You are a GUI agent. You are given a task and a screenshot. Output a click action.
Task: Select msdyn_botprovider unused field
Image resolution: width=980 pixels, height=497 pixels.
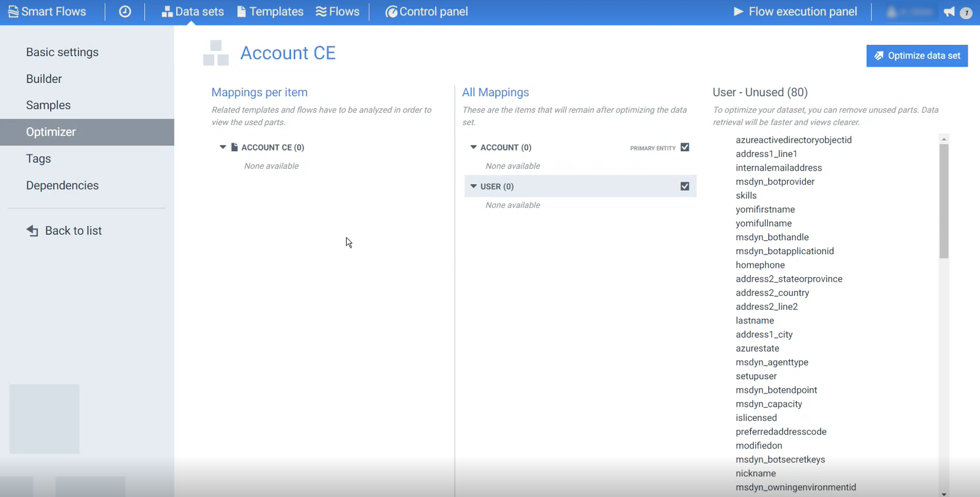775,181
